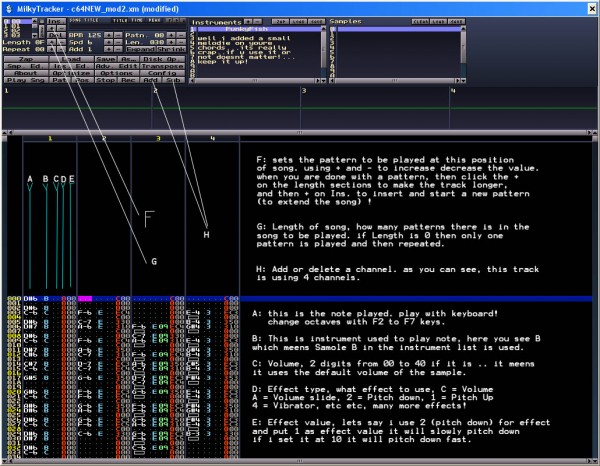
Task: Click the channel 3 header in pattern editor
Action: click(158, 138)
